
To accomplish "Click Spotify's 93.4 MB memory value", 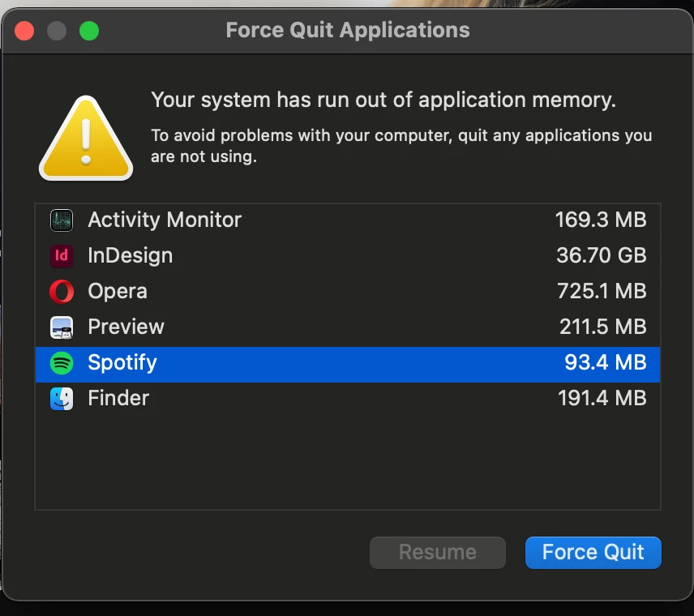I will click(605, 363).
